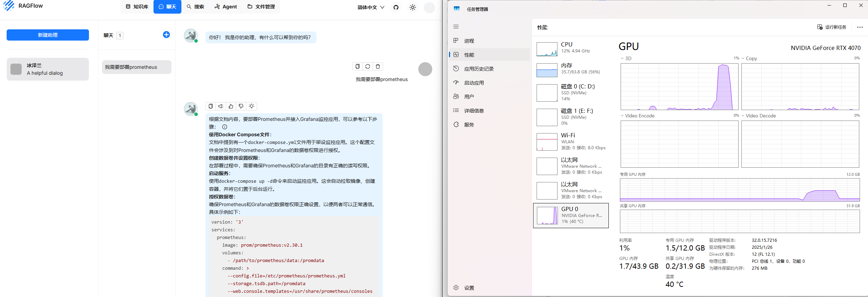Switch to the 知识库 tab
This screenshot has width=868, height=297.
137,7
